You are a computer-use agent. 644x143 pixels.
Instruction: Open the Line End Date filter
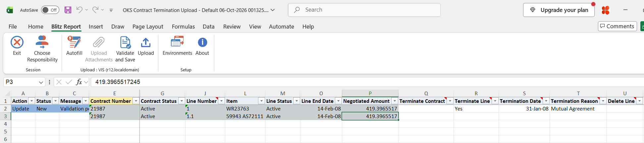point(338,101)
